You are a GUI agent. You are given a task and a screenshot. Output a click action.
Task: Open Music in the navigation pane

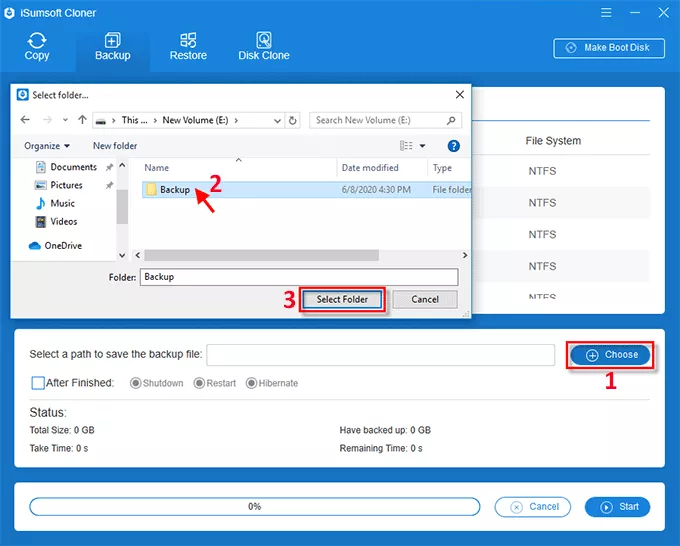62,203
